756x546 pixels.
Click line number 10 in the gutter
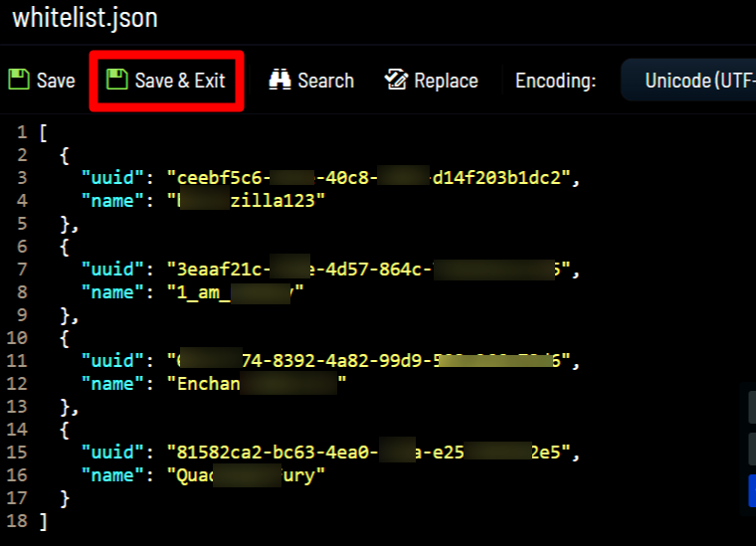[16, 338]
